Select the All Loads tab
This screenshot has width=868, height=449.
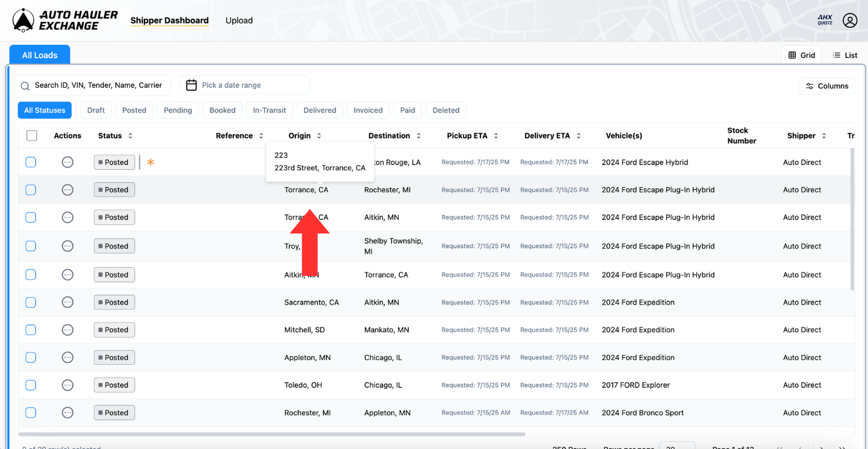(39, 55)
